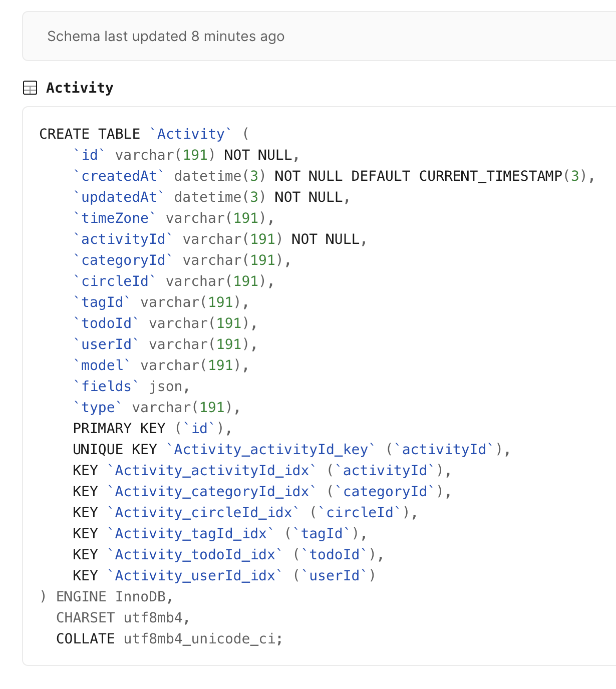The height and width of the screenshot is (689, 616).
Task: Click the Activity_activityId_key unique key name
Action: 270,449
